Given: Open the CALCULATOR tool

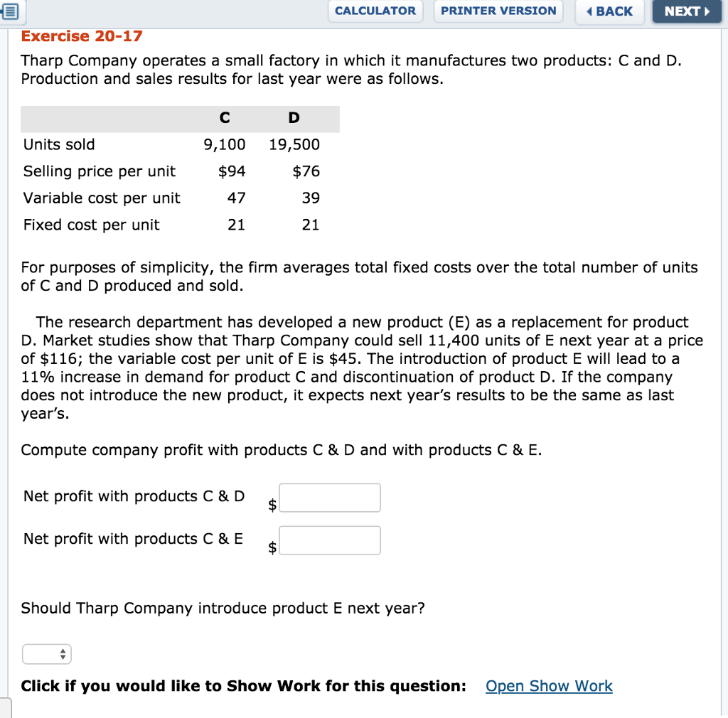Looking at the screenshot, I should (375, 11).
